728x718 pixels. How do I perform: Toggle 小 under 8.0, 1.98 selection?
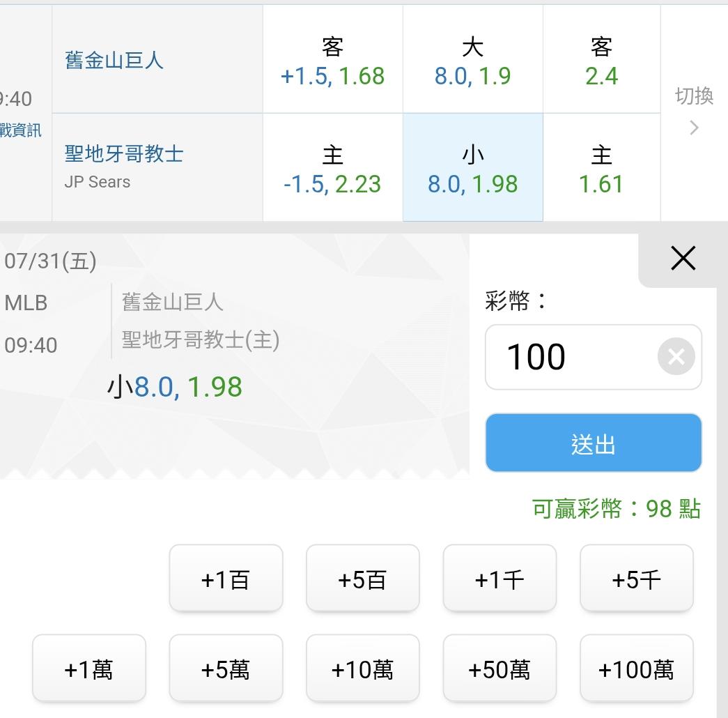472,167
